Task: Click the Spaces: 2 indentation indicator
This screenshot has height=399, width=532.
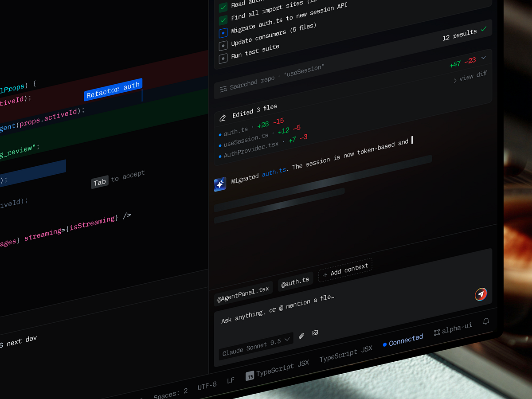Action: [x=171, y=394]
